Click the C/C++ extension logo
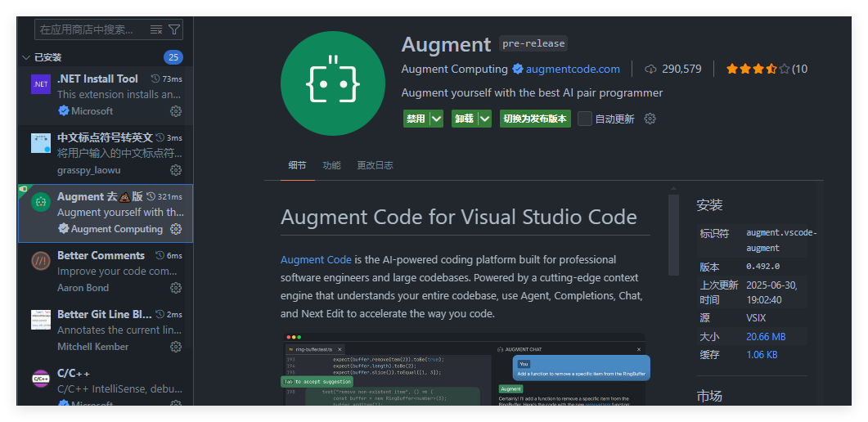Viewport: 868px width, 422px height. tap(41, 379)
